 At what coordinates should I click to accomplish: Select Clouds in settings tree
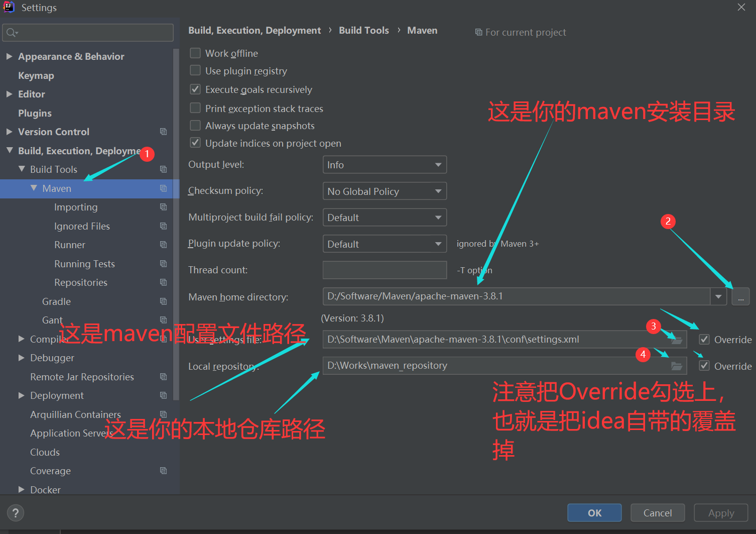[x=45, y=452]
